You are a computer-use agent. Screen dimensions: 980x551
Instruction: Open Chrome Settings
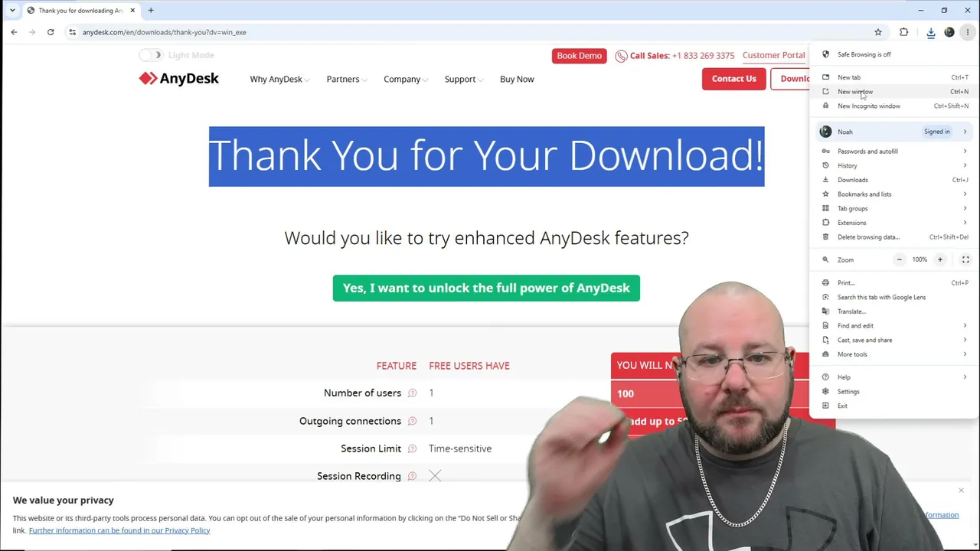(893, 392)
